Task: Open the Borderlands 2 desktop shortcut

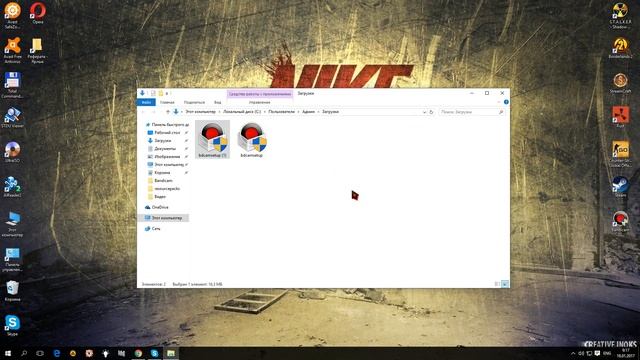Action: (x=620, y=48)
